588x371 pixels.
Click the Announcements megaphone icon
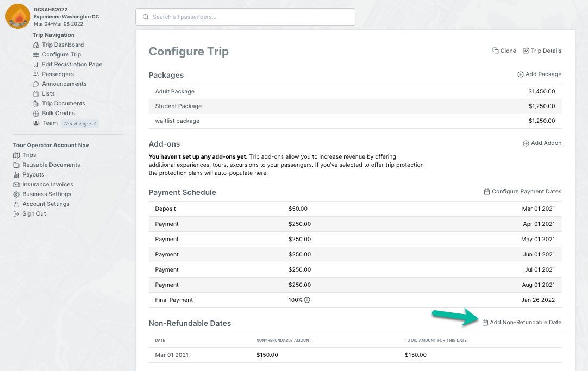(x=37, y=84)
